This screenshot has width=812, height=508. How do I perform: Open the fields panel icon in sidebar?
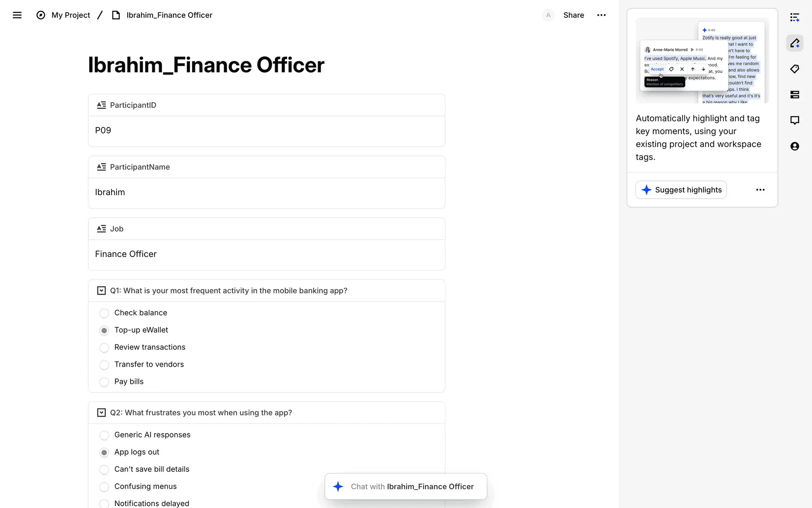pyautogui.click(x=795, y=95)
